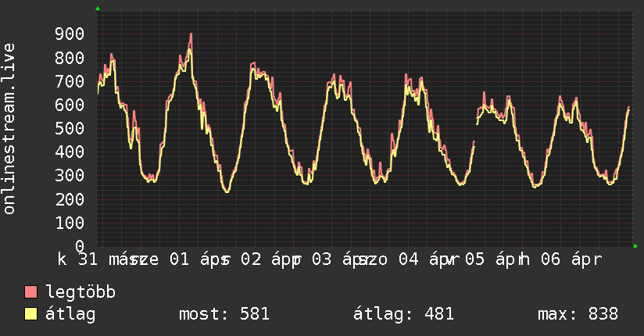Click the y-axis label 300

click(70, 176)
